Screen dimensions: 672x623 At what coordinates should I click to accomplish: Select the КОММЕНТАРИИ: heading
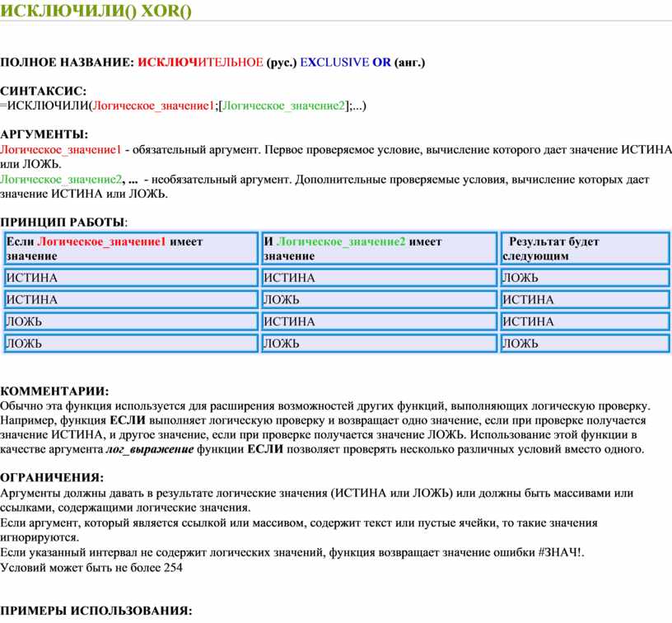54,391
